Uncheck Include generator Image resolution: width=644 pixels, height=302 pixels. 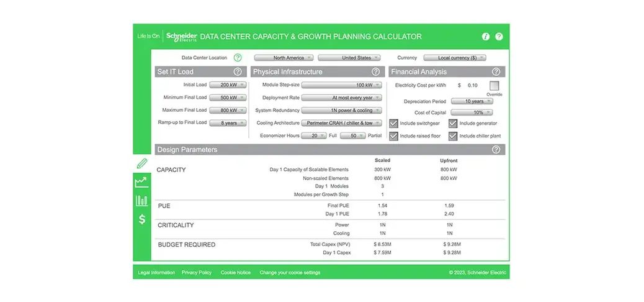click(x=453, y=123)
